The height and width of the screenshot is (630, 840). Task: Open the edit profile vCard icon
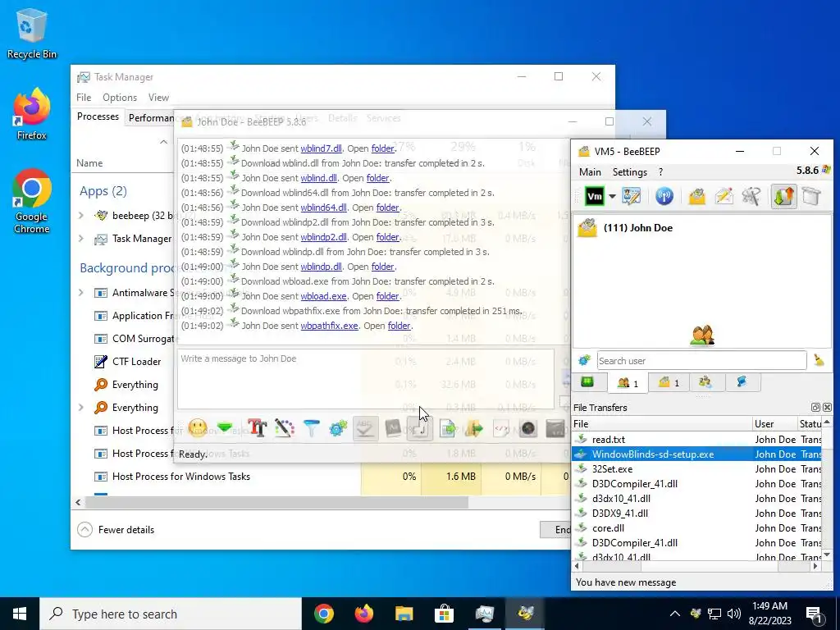(632, 196)
